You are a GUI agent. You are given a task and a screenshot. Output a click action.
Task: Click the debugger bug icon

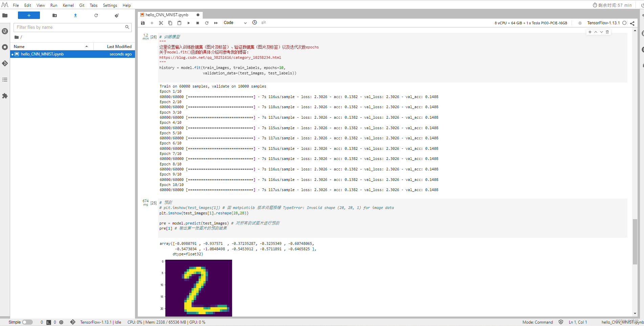click(580, 23)
